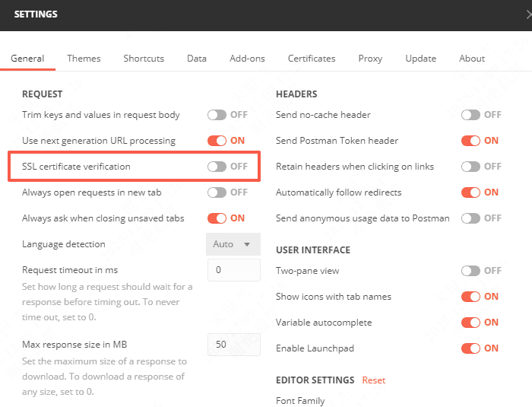Toggle Trim keys and values in request body
Screen dimensions: 532x407
click(x=217, y=115)
